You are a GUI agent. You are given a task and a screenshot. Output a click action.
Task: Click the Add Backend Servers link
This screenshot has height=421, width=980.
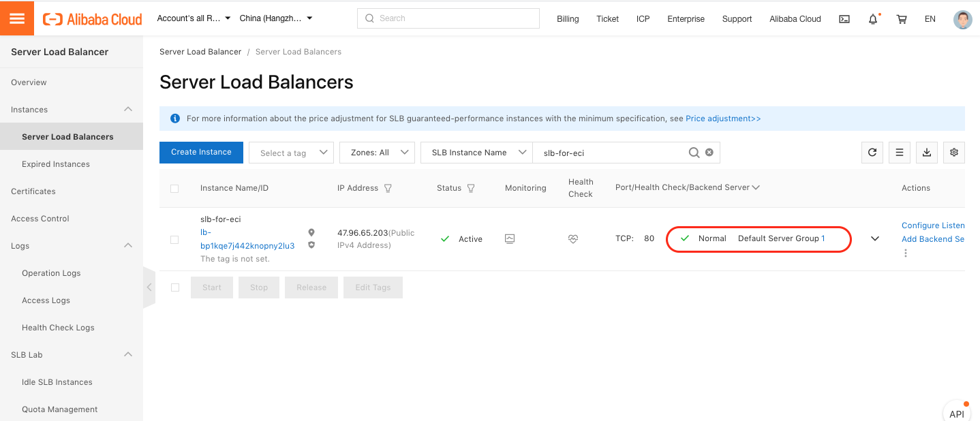pos(933,239)
